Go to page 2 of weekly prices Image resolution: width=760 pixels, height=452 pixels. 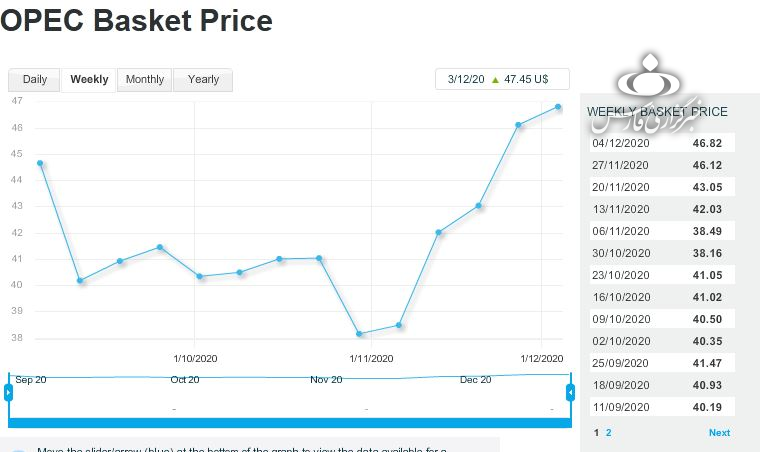click(x=608, y=433)
